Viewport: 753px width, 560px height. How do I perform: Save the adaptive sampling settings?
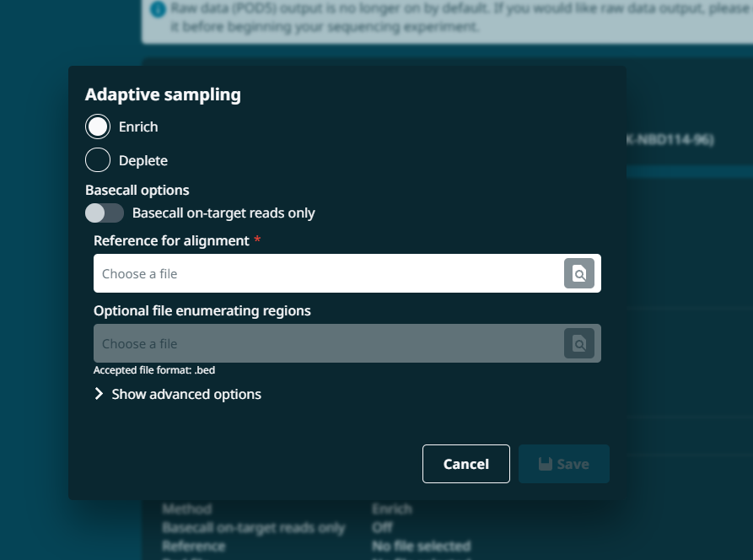pyautogui.click(x=563, y=463)
